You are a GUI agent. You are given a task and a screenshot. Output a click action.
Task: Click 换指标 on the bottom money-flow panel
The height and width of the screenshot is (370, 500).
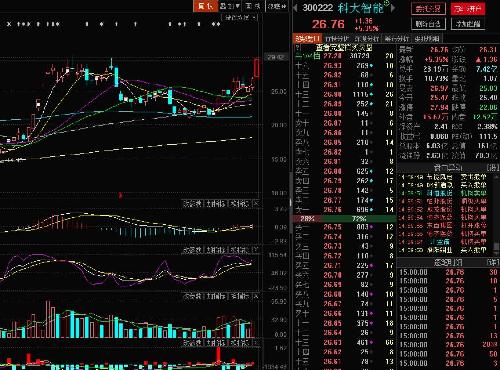pos(239,342)
